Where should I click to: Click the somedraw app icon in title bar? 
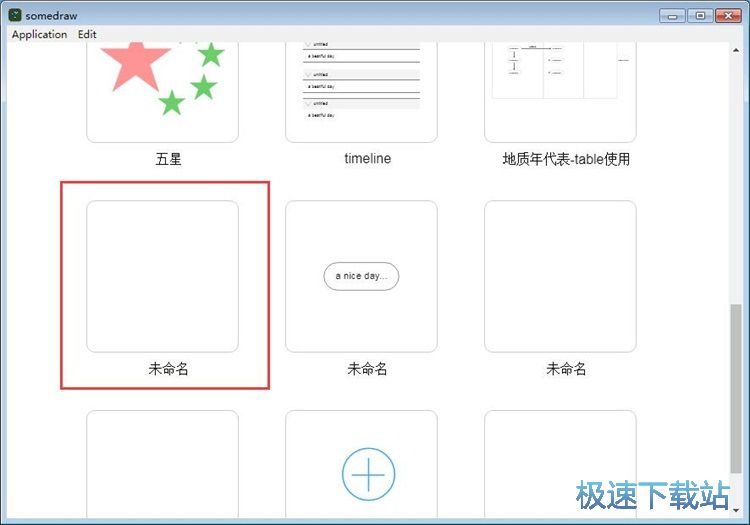click(x=15, y=15)
